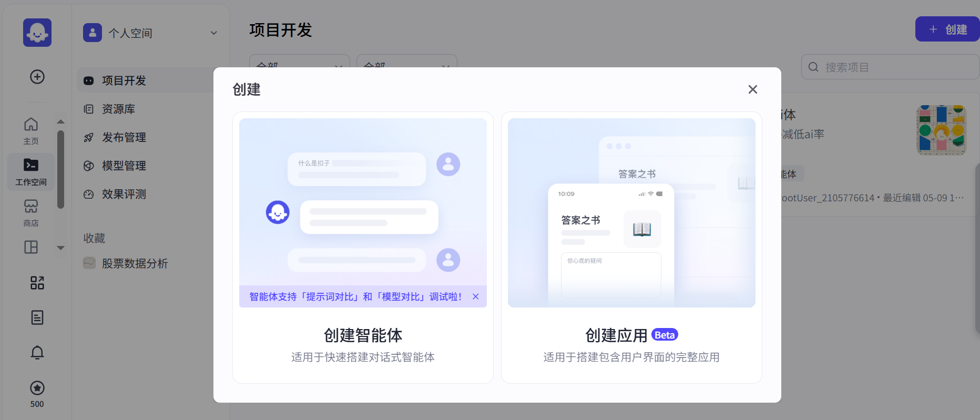980x420 pixels.
Task: Open the second 全部 filter dropdown
Action: point(407,61)
